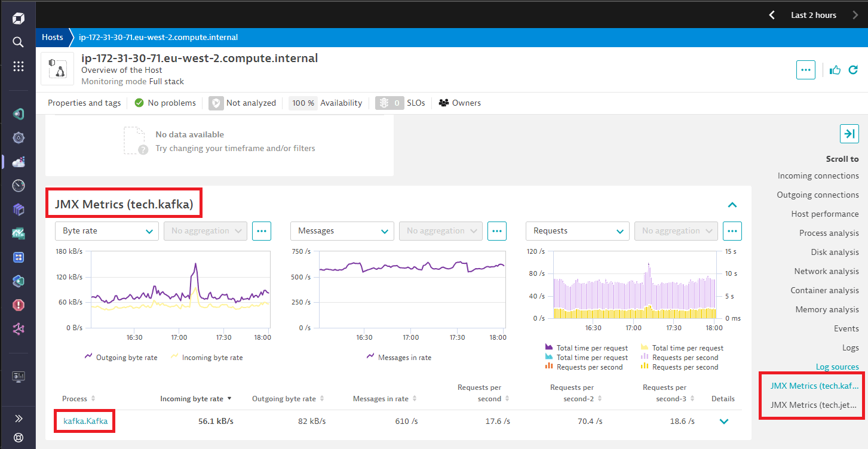Open Last 2 hours timeframe selector

(x=814, y=15)
